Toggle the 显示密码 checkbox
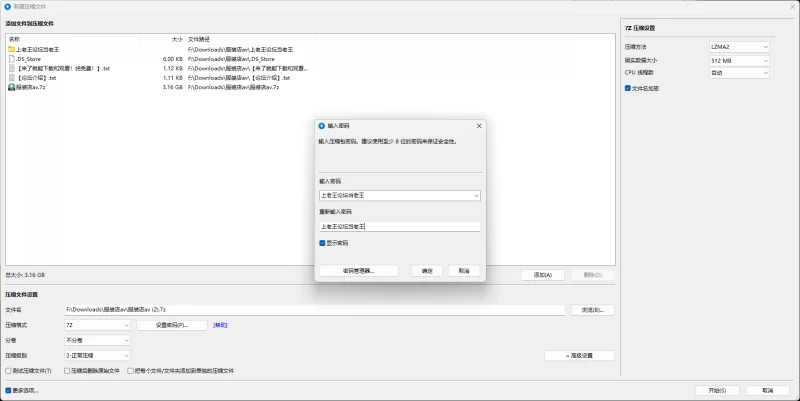The width and height of the screenshot is (800, 401). 322,243
